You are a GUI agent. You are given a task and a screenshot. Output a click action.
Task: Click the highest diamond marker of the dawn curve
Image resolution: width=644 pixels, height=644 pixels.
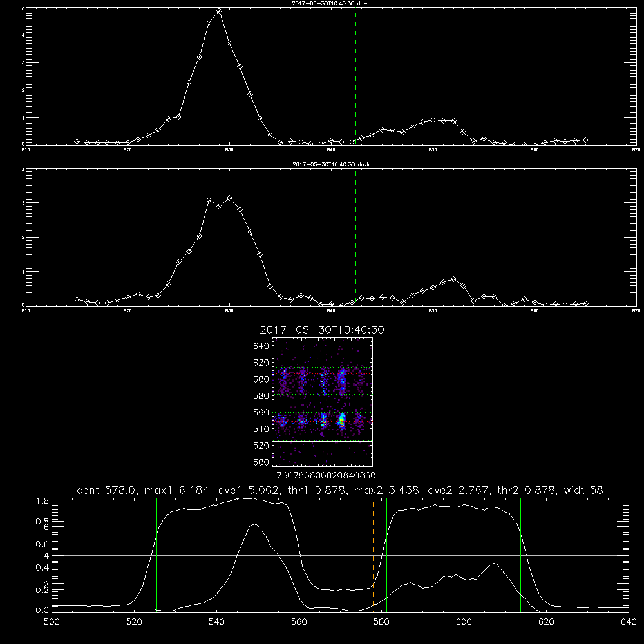point(220,11)
